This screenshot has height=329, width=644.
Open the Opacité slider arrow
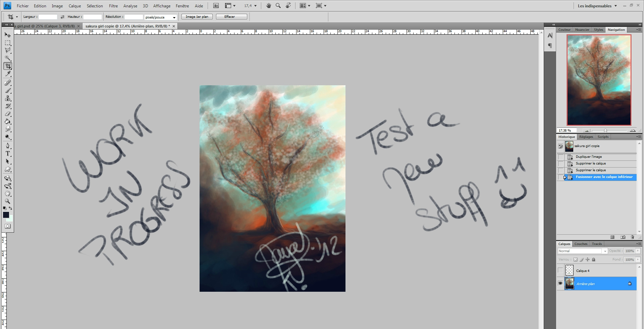coord(638,251)
